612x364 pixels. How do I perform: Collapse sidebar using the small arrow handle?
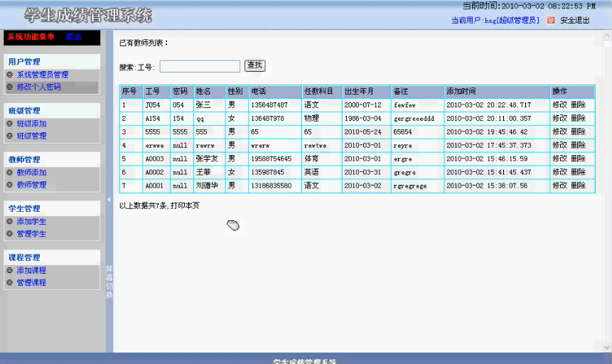109,200
